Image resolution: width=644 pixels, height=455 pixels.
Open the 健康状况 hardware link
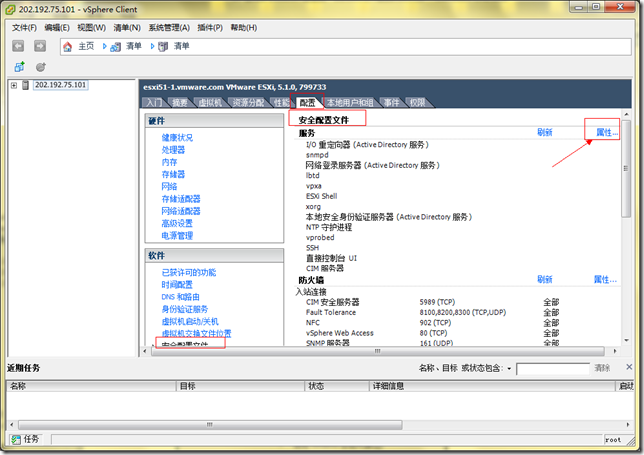pyautogui.click(x=177, y=138)
